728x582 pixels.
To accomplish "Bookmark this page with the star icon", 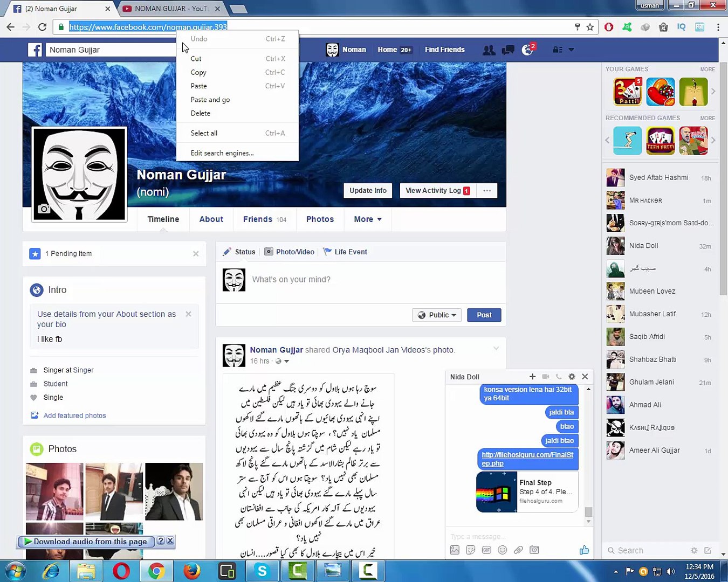I will point(590,27).
